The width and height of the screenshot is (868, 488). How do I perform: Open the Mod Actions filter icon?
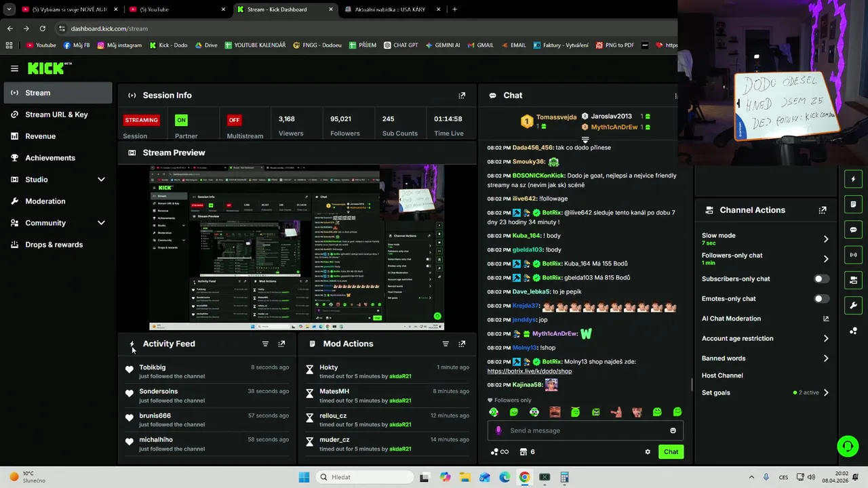coord(446,344)
